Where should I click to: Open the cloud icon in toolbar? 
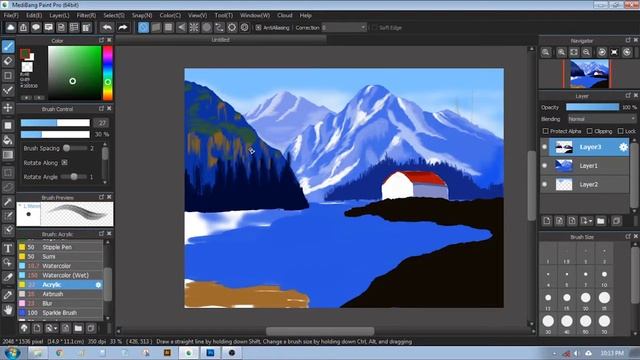[x=11, y=28]
